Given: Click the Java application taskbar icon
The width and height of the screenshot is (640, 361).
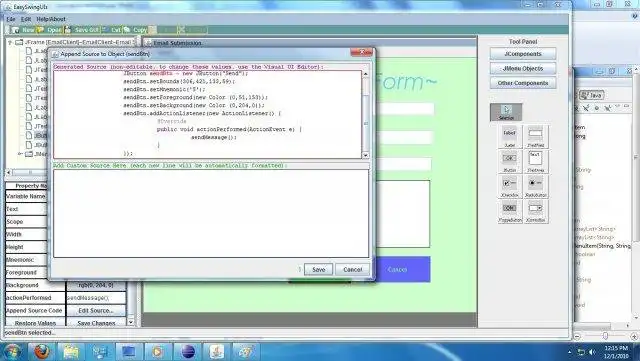Looking at the screenshot, I should coord(216,351).
